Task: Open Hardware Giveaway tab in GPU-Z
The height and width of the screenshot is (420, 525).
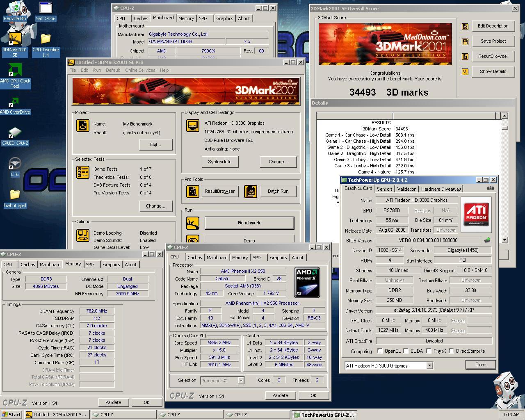Action: [x=441, y=189]
